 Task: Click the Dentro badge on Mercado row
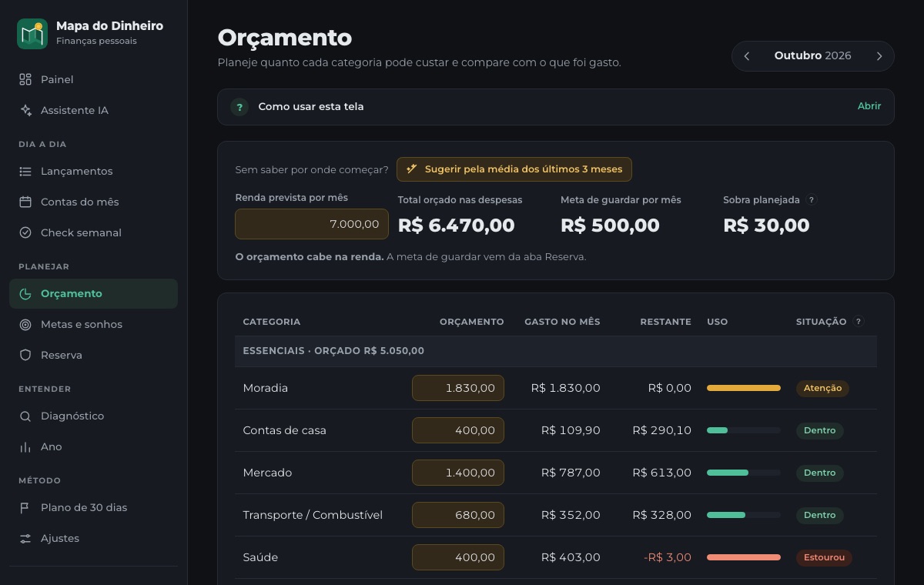(x=819, y=473)
